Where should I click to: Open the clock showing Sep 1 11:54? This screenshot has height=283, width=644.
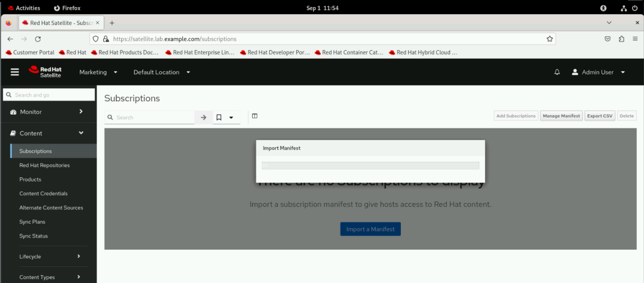322,8
